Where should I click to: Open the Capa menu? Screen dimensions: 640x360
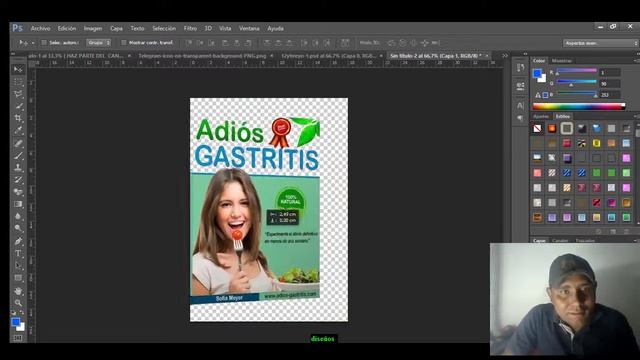coord(116,28)
